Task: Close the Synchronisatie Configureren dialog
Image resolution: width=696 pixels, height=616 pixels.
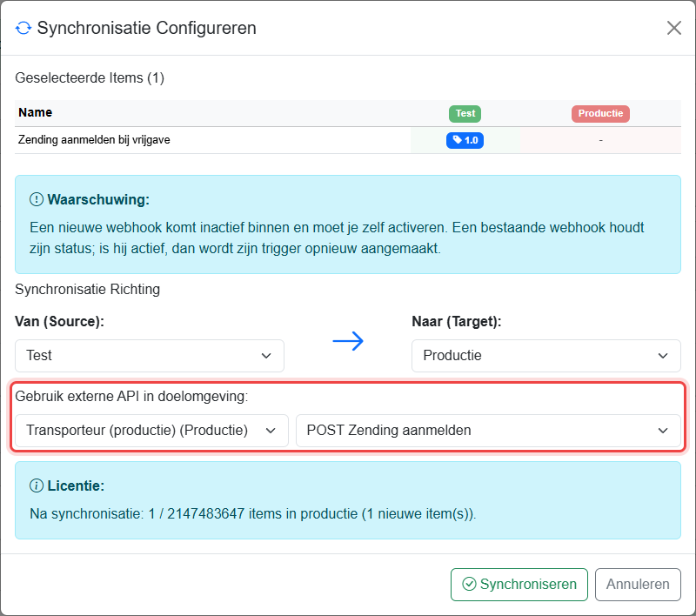Action: pos(673,28)
